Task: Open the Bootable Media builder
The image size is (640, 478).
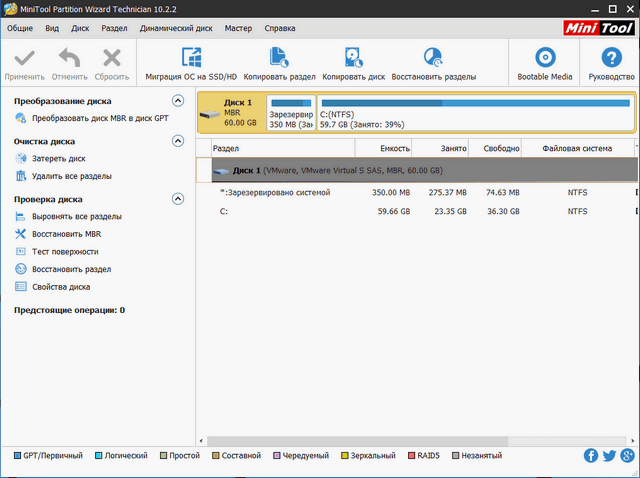Action: (x=545, y=57)
